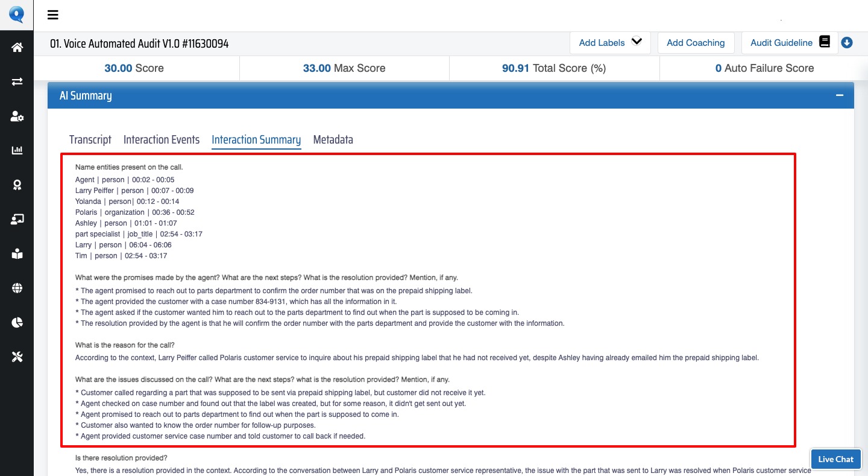
Task: Click the Add Coaching button
Action: (696, 43)
